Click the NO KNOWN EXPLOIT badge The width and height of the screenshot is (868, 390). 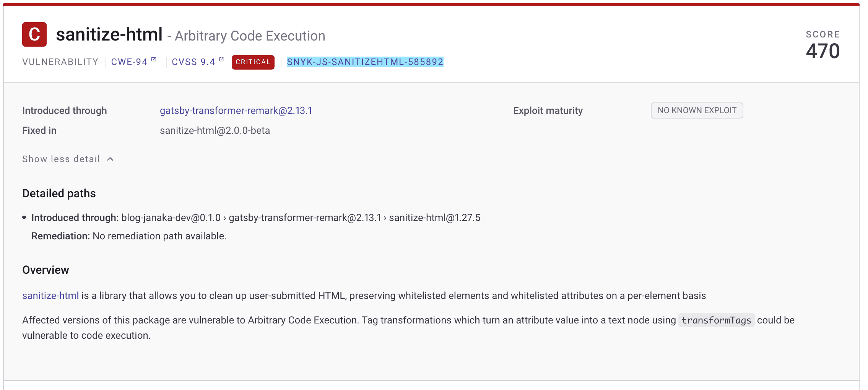click(x=697, y=110)
